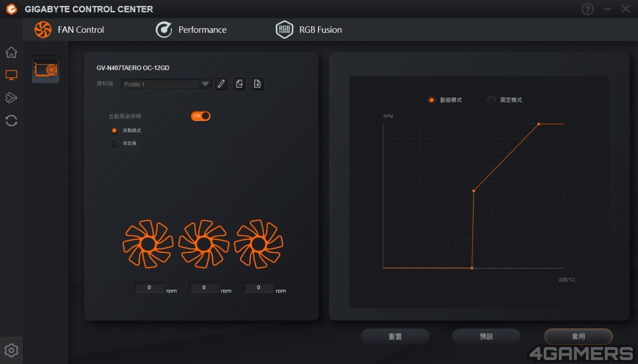This screenshot has height=364, width=638.
Task: Click the third fan rpm field
Action: [x=259, y=287]
